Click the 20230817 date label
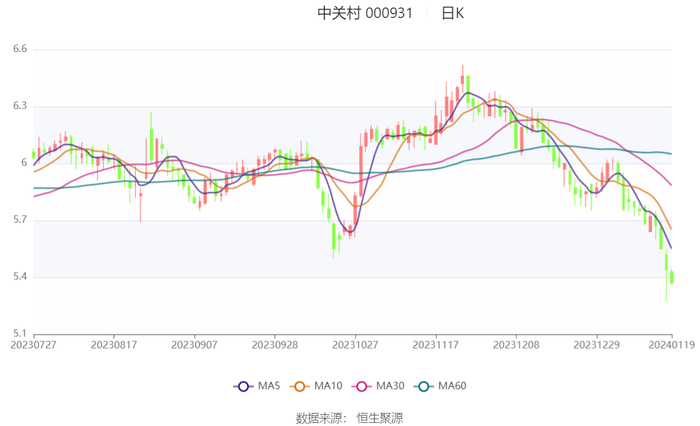This screenshot has height=426, width=700. pyautogui.click(x=114, y=345)
